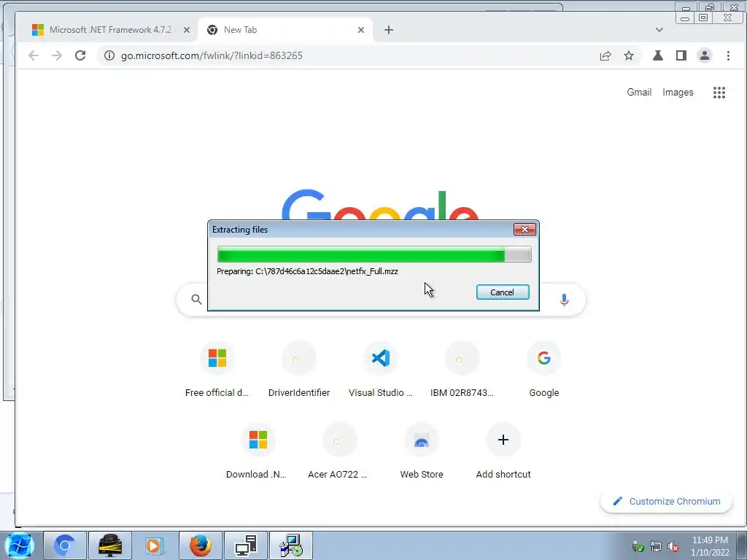Reload the current page

[x=80, y=55]
